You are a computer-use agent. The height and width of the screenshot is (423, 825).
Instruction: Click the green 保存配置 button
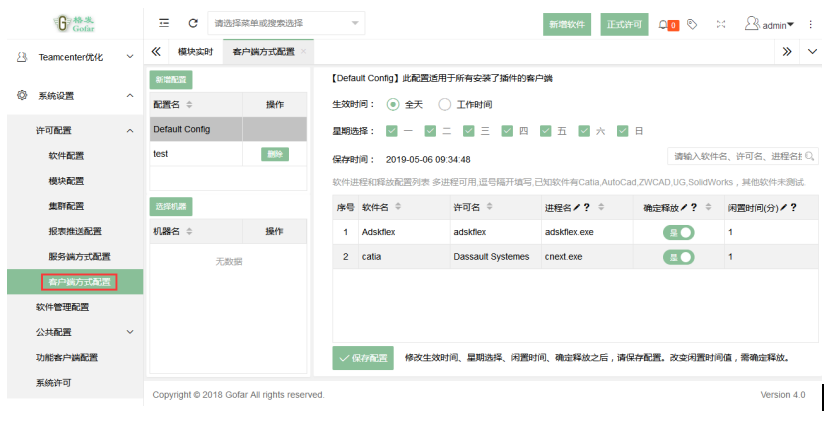[x=362, y=358]
